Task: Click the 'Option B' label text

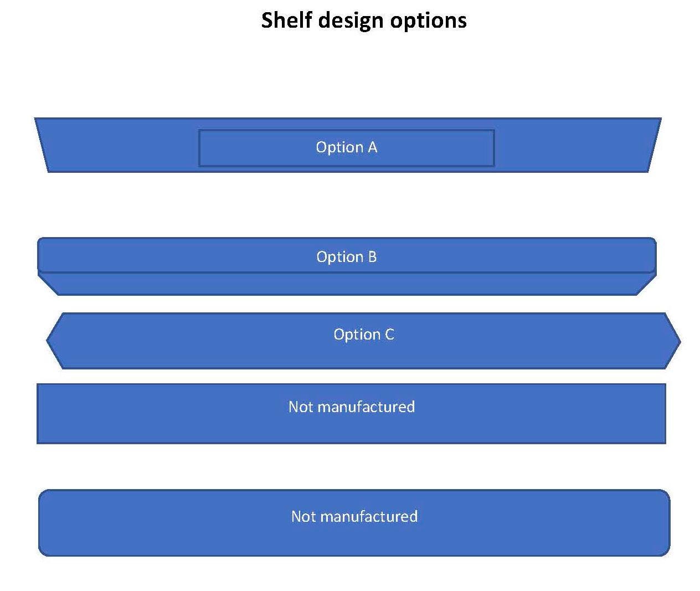Action: coord(346,257)
